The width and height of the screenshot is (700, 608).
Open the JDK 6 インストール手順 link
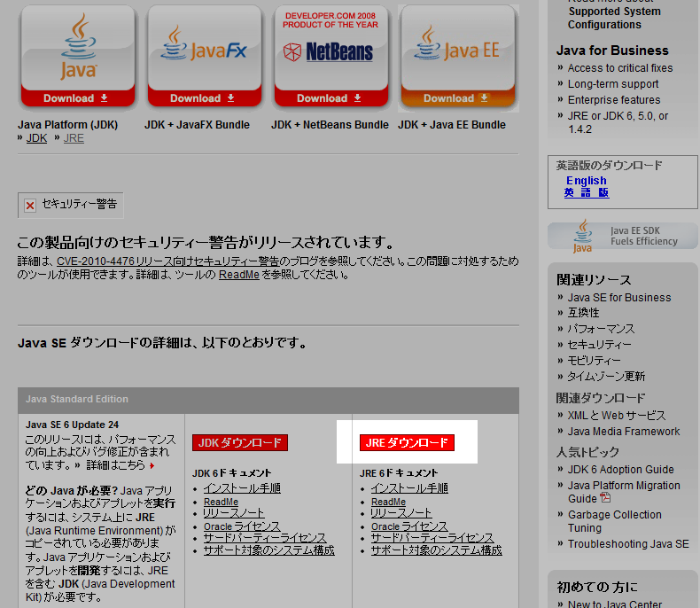click(x=242, y=488)
